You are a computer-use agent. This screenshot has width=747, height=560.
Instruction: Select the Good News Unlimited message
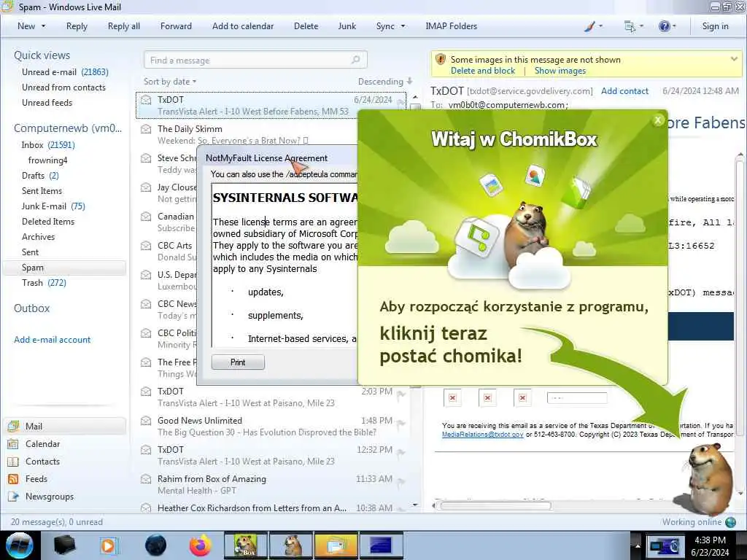(x=273, y=426)
